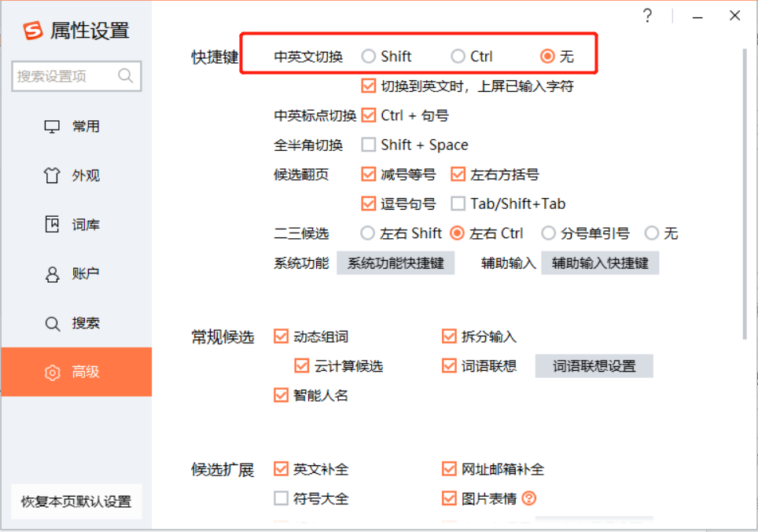Select Shift for 中英文切换

[x=369, y=57]
